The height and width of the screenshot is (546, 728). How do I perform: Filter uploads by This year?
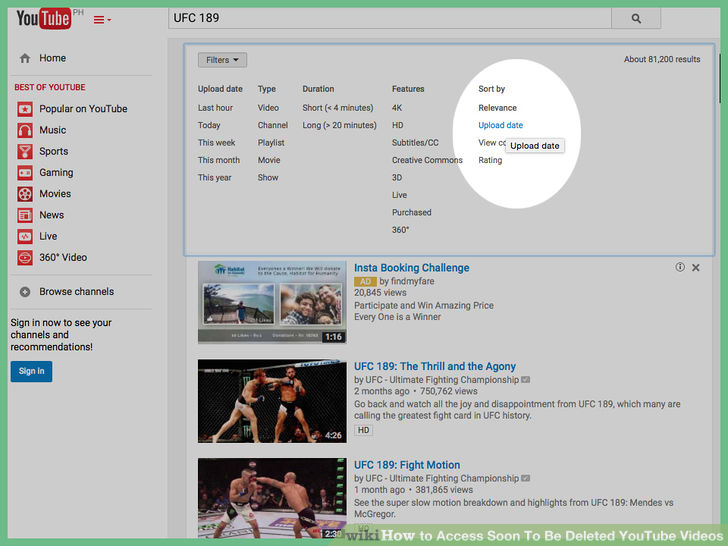(214, 178)
